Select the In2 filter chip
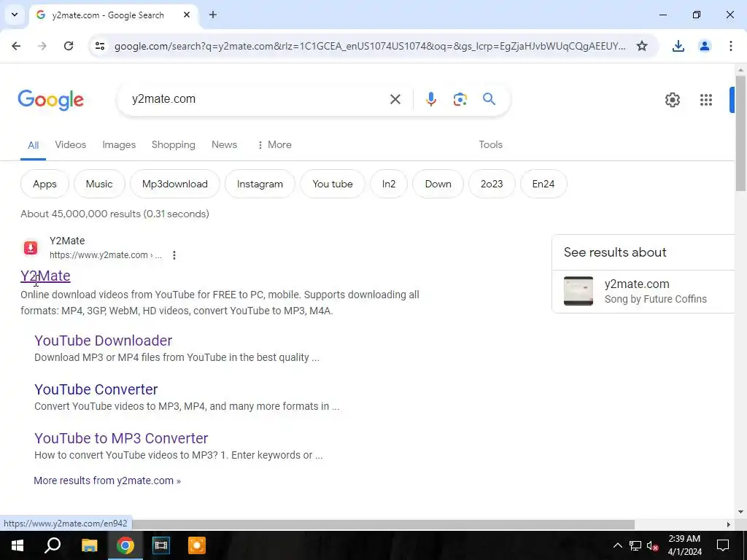 pyautogui.click(x=389, y=184)
